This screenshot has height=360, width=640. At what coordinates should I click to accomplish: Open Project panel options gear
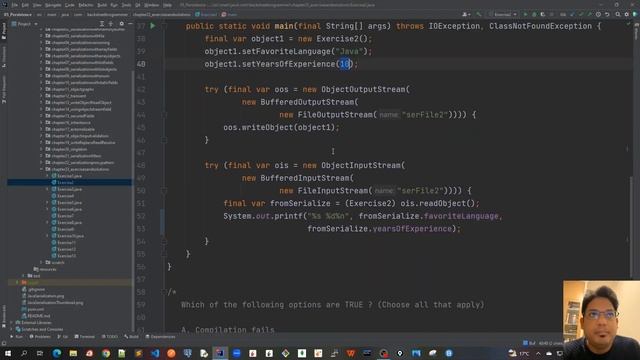coord(121,24)
